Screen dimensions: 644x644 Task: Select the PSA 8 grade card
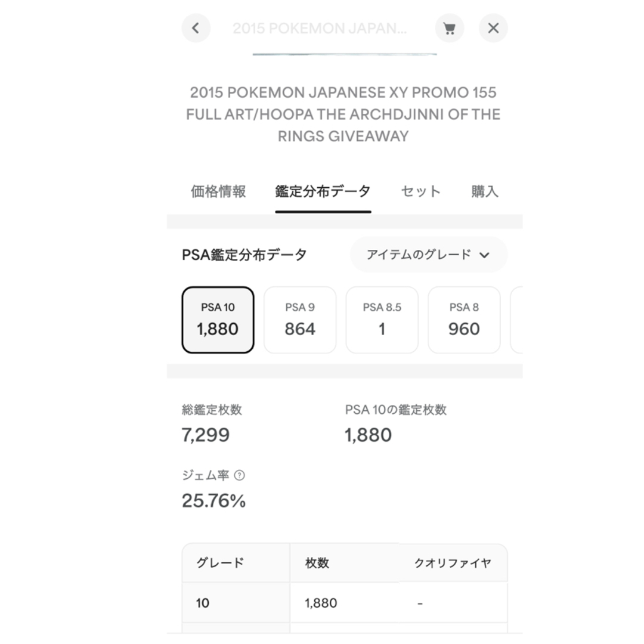pyautogui.click(x=464, y=320)
